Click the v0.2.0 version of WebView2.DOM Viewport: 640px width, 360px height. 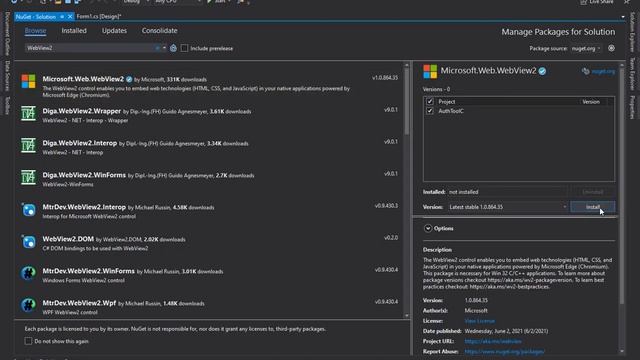[391, 238]
